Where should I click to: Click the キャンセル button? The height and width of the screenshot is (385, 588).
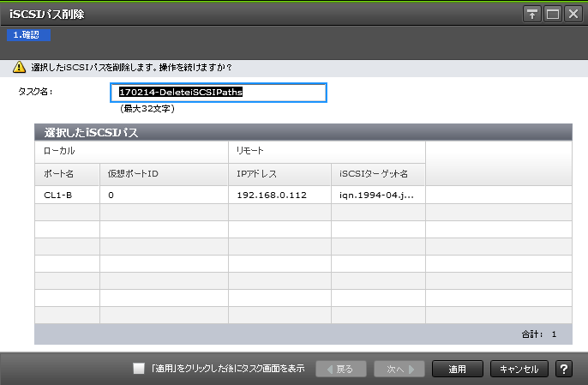point(519,369)
